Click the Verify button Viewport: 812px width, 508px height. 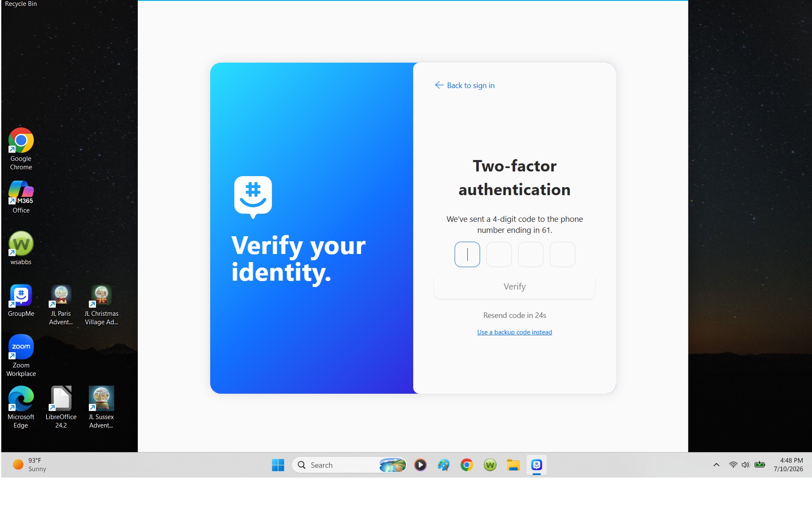514,287
